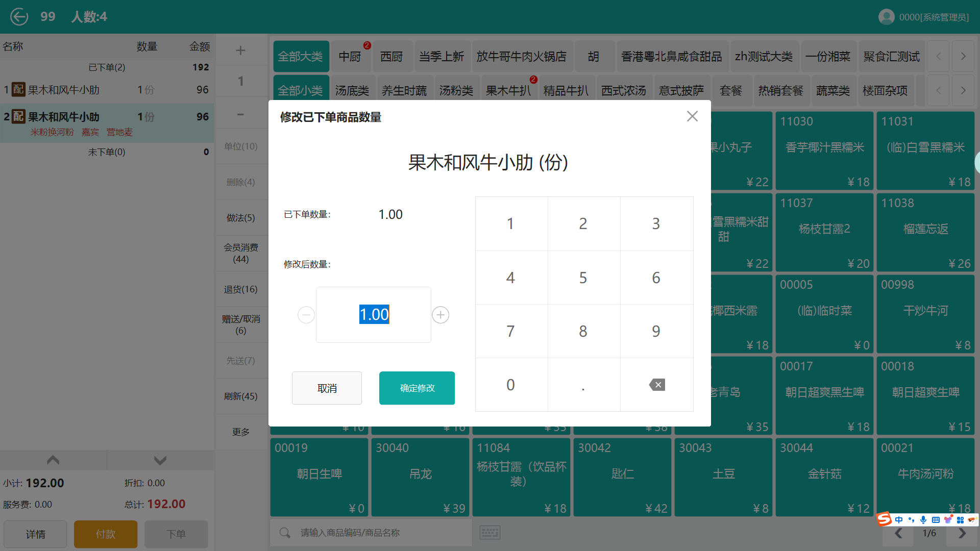The width and height of the screenshot is (980, 551).
Task: Click the 取消 button
Action: pos(327,388)
